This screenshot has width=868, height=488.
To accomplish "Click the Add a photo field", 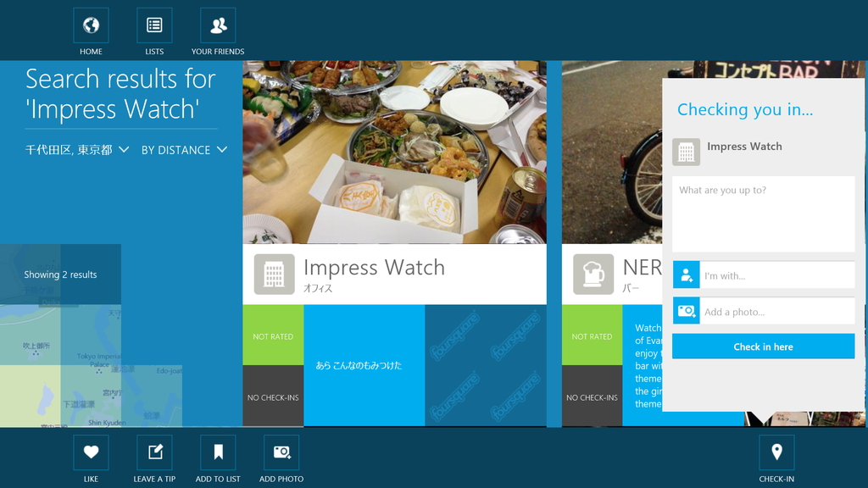I will 777,311.
